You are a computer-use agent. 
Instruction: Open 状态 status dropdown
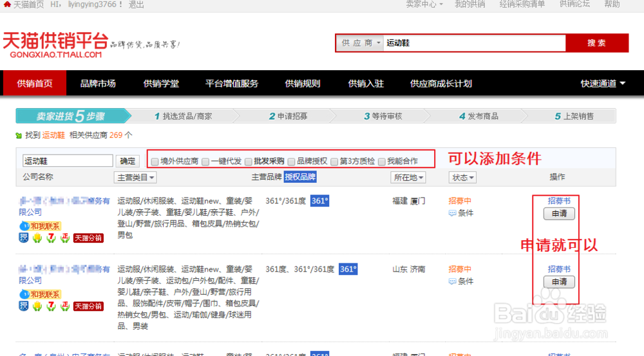pos(462,178)
